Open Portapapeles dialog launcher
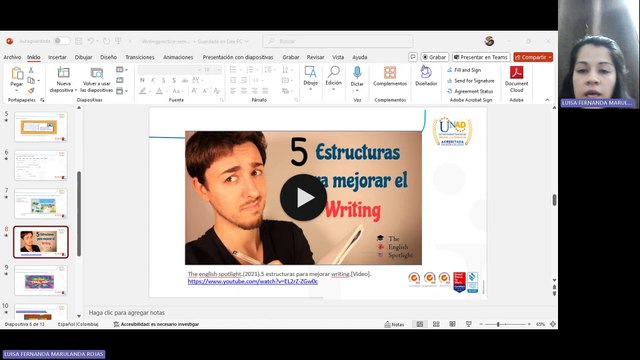The width and height of the screenshot is (640, 360). pyautogui.click(x=42, y=100)
